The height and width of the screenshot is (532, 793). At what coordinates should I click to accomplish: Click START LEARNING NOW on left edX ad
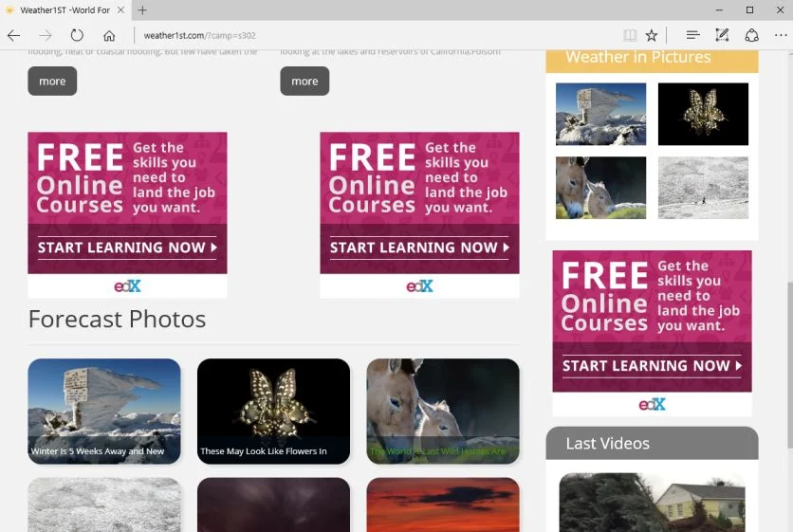click(x=127, y=248)
